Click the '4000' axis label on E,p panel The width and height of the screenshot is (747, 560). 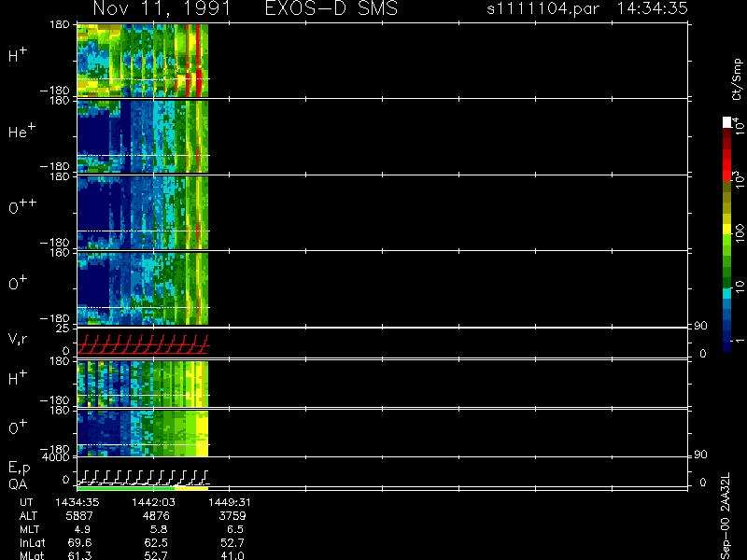56,457
